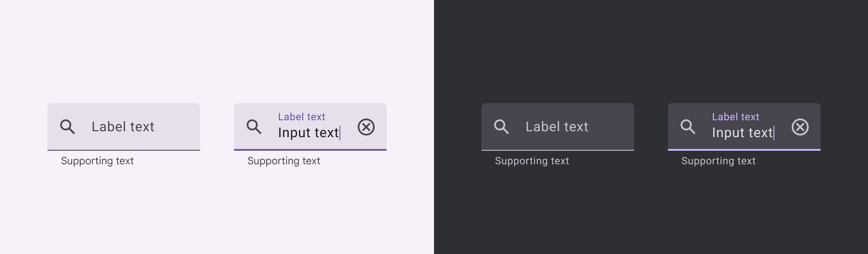Click the lavender active underline of the dark field
The image size is (868, 254).
744,149
